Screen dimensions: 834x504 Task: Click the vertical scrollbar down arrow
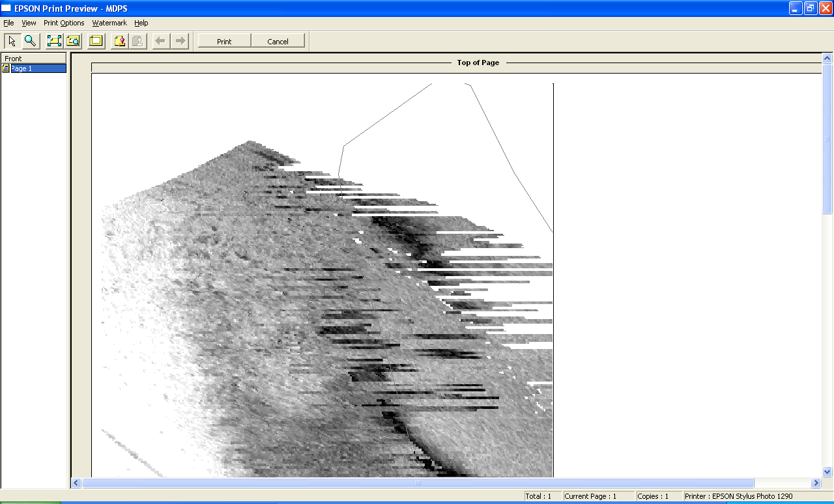827,472
